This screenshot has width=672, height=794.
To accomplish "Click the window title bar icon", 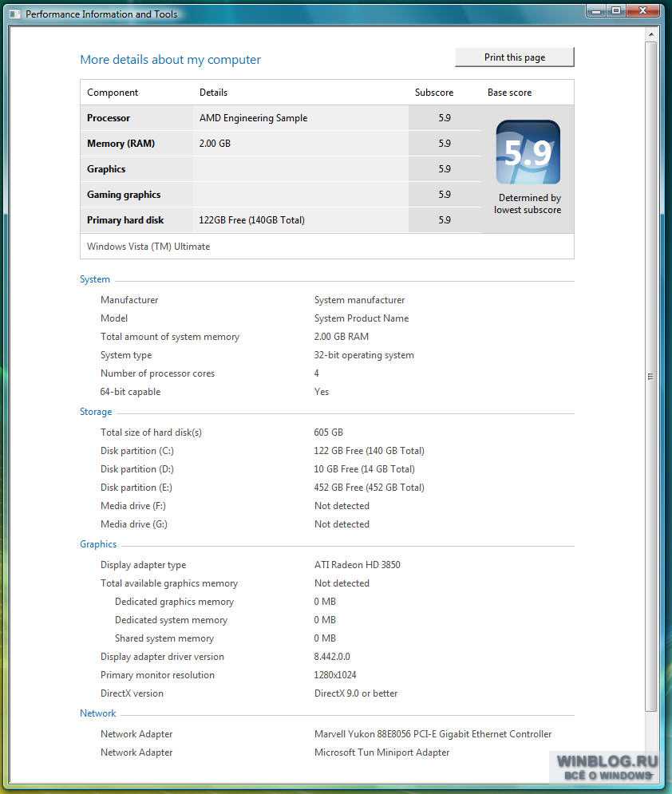I will tap(15, 14).
